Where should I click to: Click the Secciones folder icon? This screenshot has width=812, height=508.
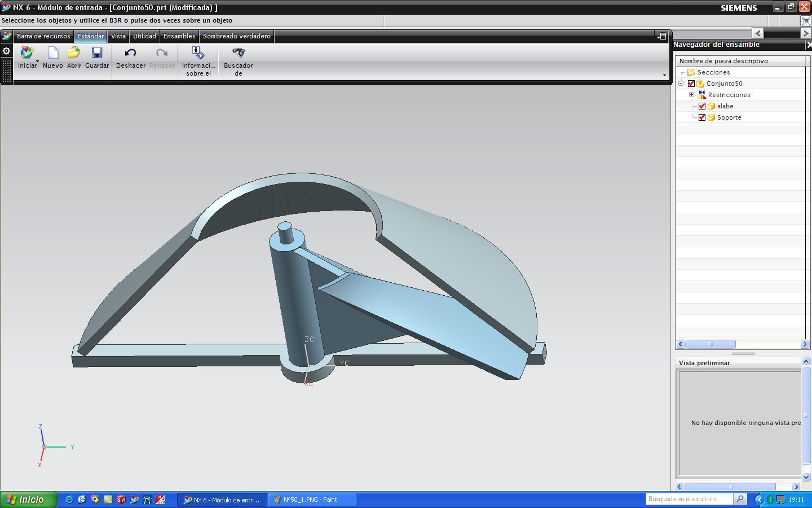click(691, 72)
